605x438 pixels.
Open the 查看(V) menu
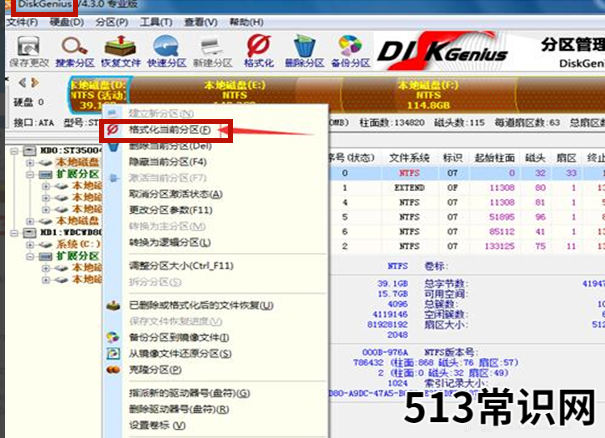(201, 22)
